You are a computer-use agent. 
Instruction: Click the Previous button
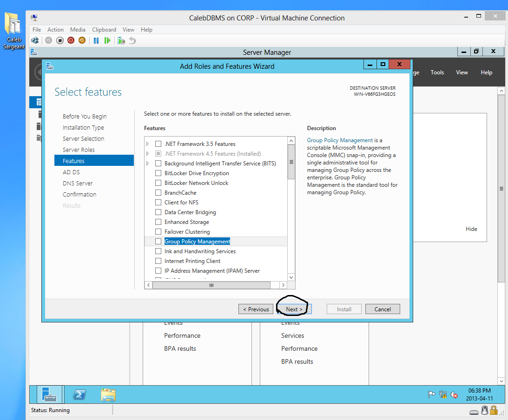coord(256,309)
